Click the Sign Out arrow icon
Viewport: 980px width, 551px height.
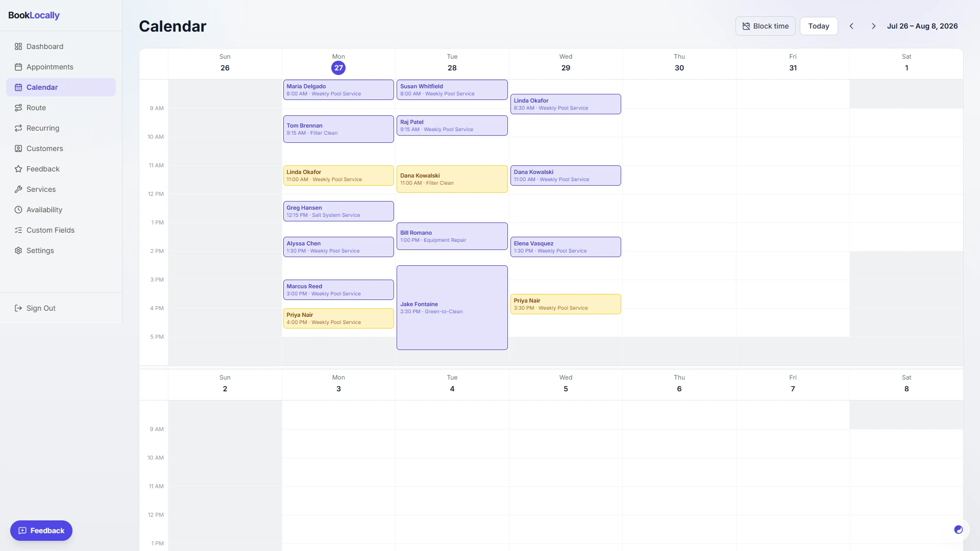point(18,308)
